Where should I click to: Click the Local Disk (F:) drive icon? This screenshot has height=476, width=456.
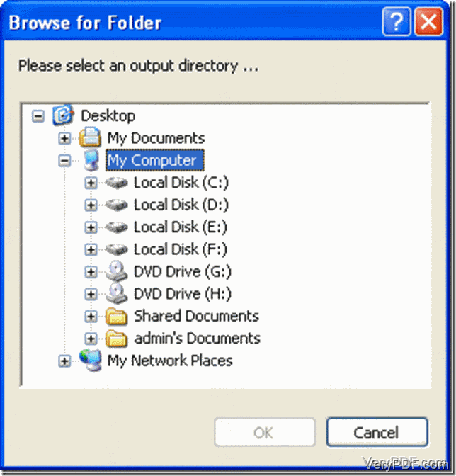pyautogui.click(x=116, y=249)
